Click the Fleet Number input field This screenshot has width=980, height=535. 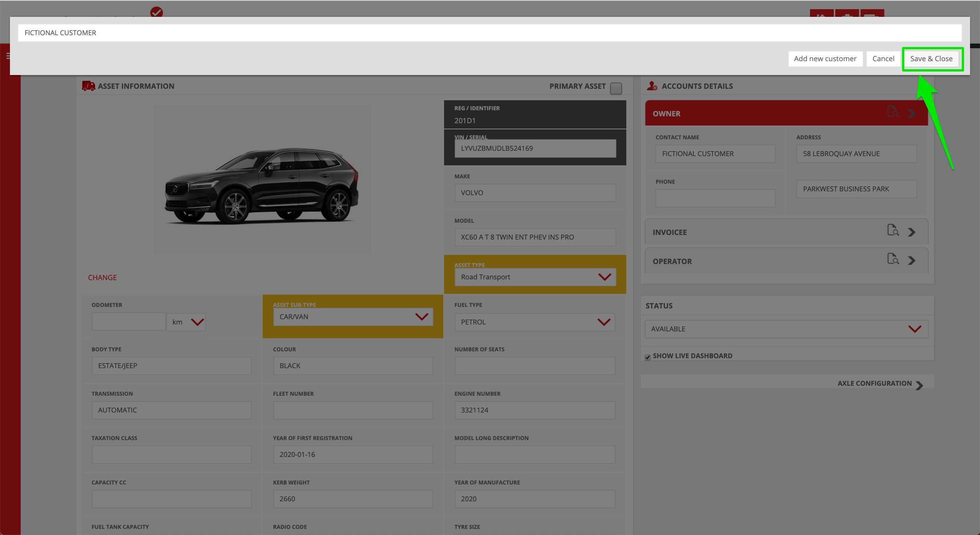tap(353, 410)
